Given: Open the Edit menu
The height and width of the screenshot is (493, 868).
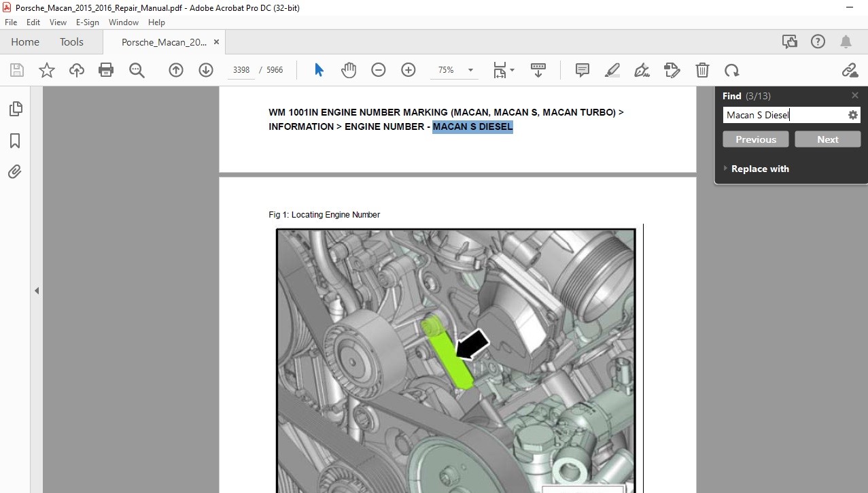Looking at the screenshot, I should 33,22.
